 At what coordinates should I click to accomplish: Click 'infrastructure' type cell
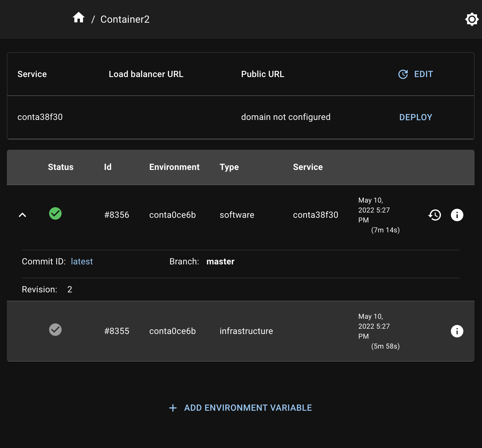(246, 331)
